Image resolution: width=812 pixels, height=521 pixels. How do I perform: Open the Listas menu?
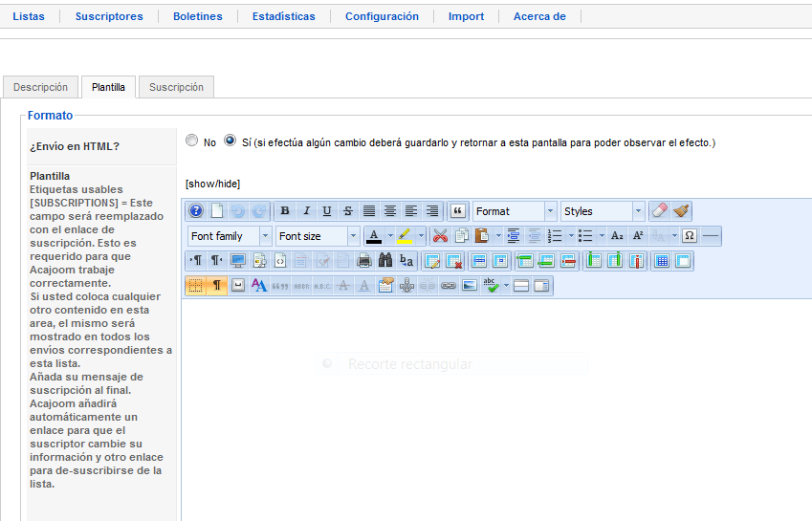(x=29, y=16)
